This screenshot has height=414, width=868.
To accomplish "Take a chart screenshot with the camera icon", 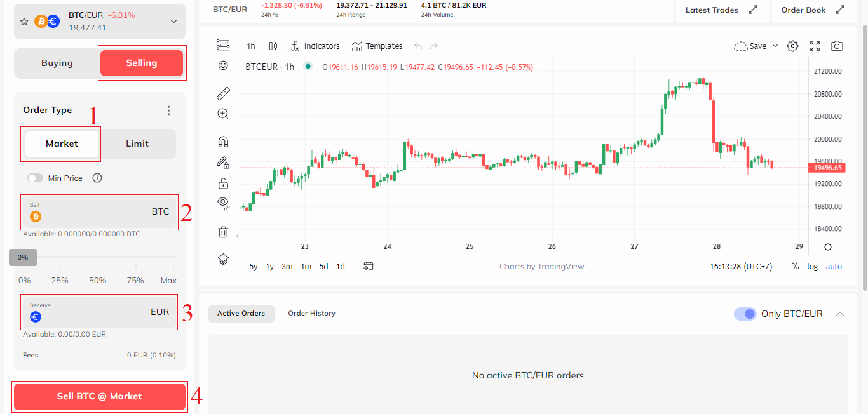I will point(837,45).
